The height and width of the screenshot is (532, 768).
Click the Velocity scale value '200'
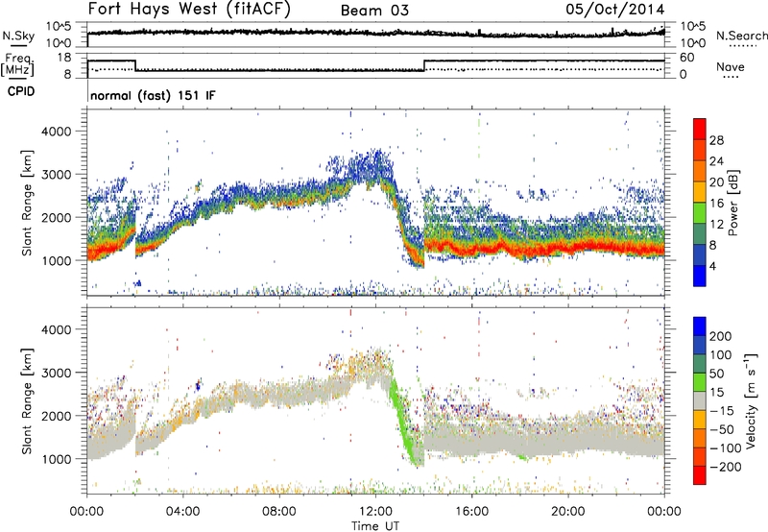coord(721,336)
